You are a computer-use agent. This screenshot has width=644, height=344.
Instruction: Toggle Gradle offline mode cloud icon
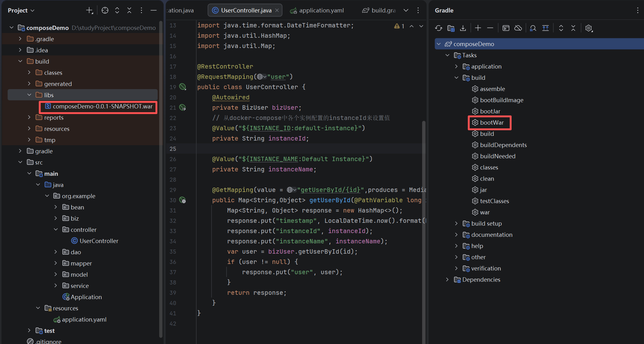518,28
